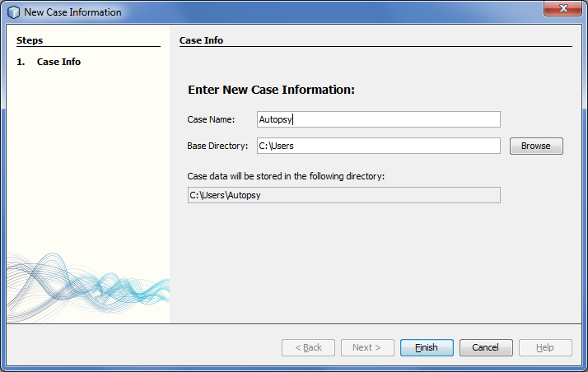Click the Browse button

pyautogui.click(x=536, y=146)
